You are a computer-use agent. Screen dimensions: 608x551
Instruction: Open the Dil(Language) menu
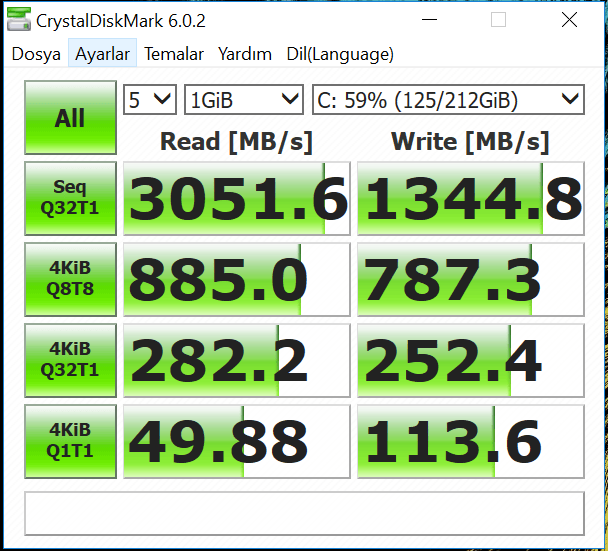point(340,54)
